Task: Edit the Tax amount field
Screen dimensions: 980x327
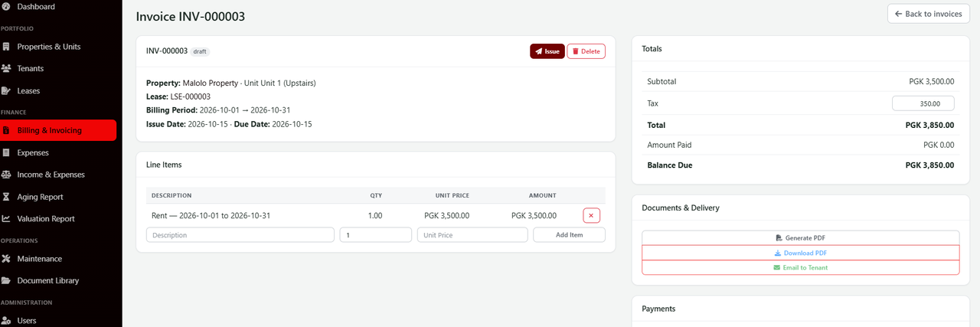Action: [923, 103]
